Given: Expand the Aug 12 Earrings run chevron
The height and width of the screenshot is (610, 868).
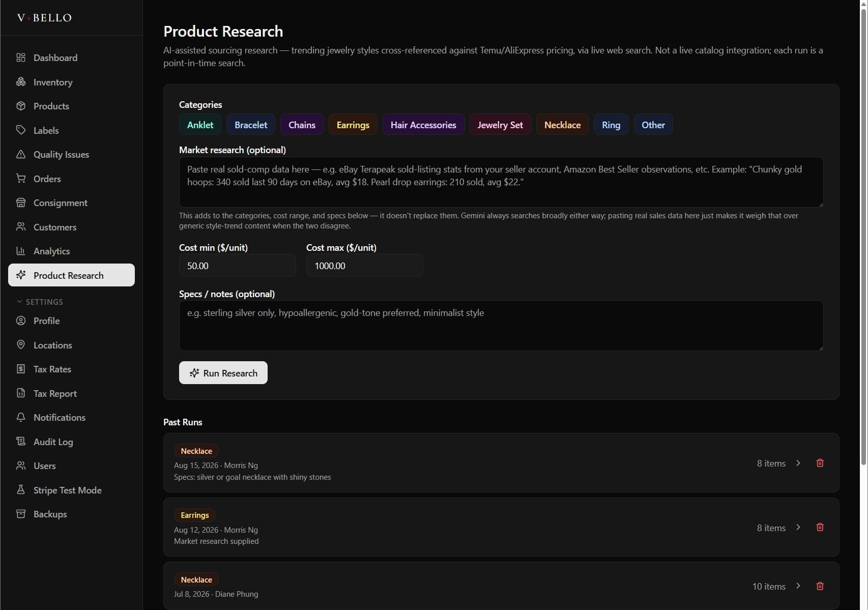Looking at the screenshot, I should pyautogui.click(x=798, y=527).
